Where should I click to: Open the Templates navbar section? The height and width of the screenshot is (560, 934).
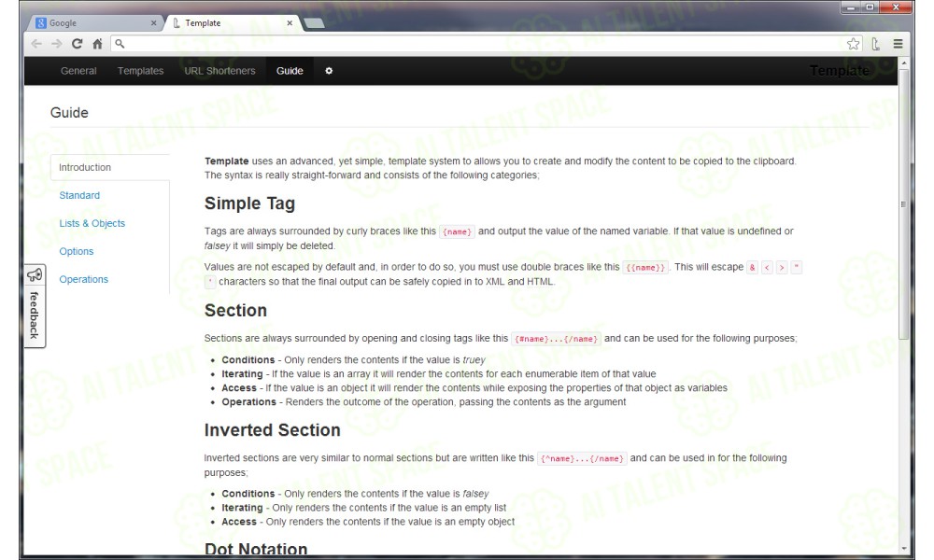141,71
